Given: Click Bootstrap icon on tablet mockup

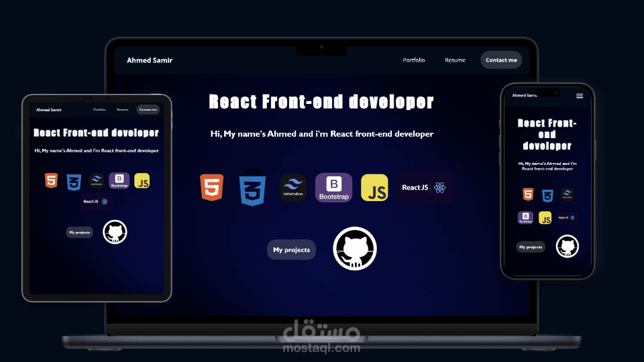Looking at the screenshot, I should tap(119, 180).
